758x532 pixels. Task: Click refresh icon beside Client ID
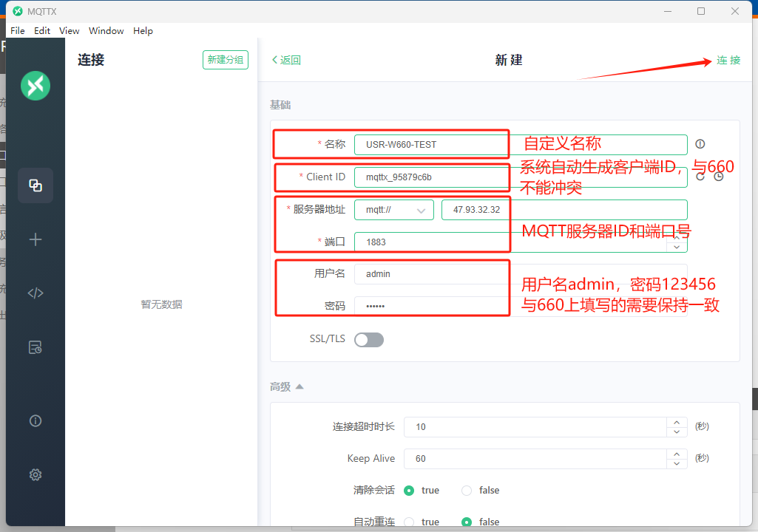(x=700, y=177)
